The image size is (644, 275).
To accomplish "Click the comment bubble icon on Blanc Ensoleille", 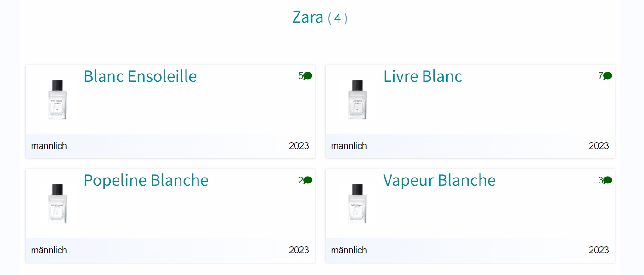I will (308, 76).
